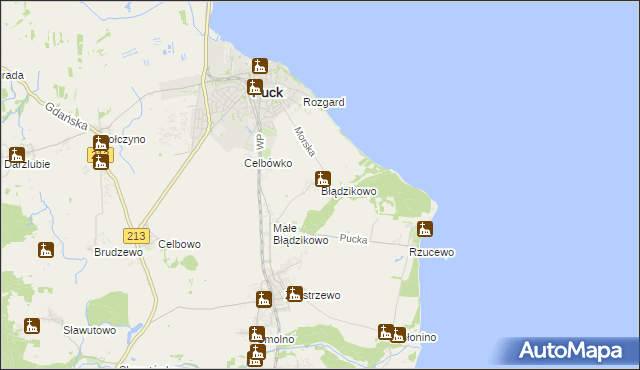Select the church icon beside the Połczyno label
The image size is (640, 370).
click(101, 143)
